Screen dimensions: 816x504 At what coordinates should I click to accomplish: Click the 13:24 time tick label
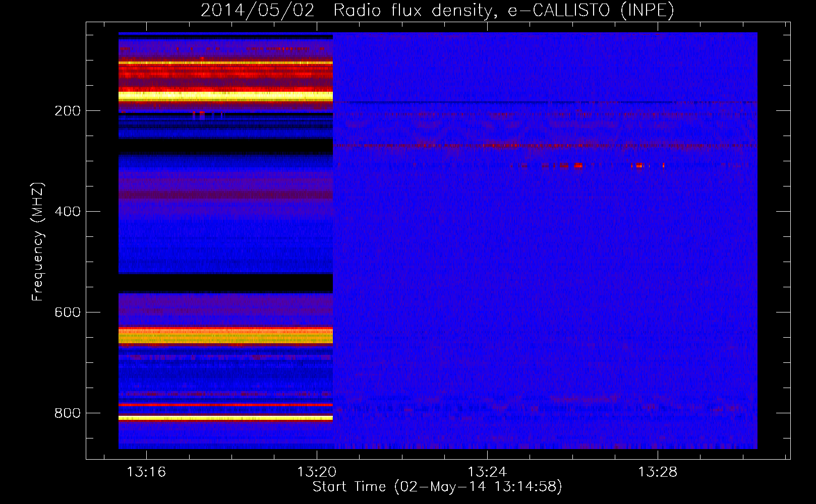coord(487,472)
